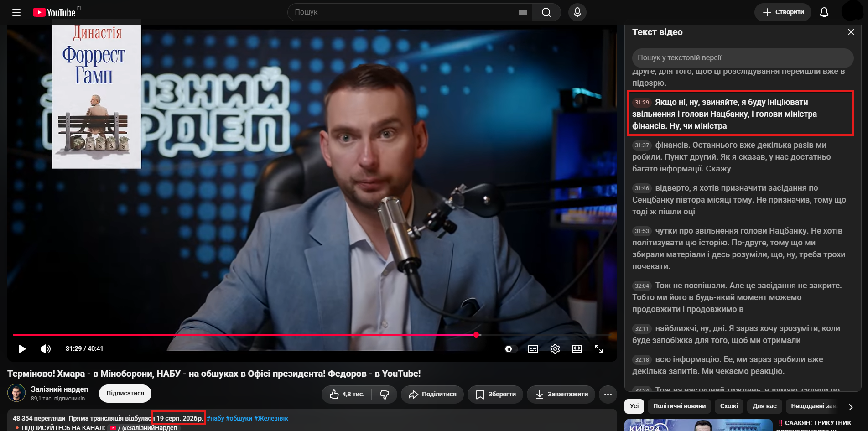Open the #Железняк hashtag link

pyautogui.click(x=271, y=418)
